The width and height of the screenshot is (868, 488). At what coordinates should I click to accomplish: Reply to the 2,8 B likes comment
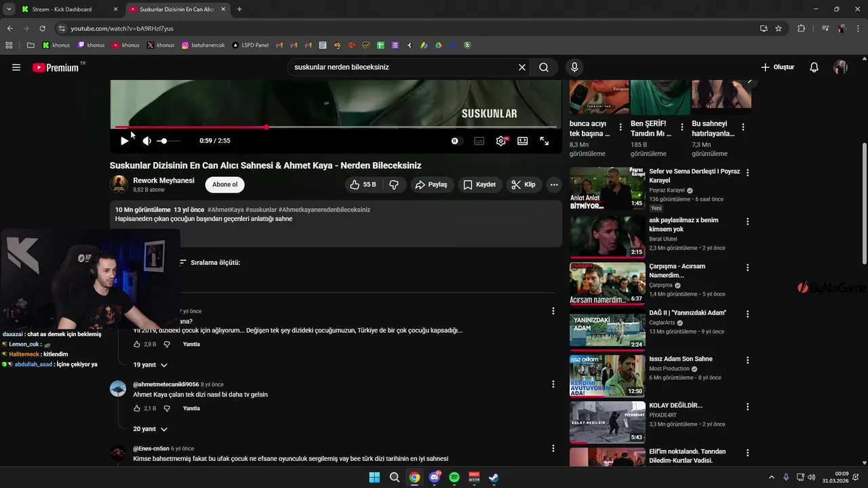pos(191,344)
